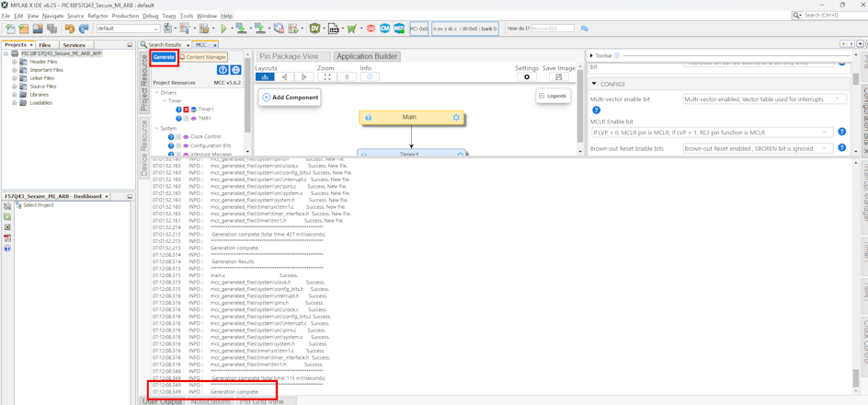Click the green Run Project arrow

click(223, 29)
